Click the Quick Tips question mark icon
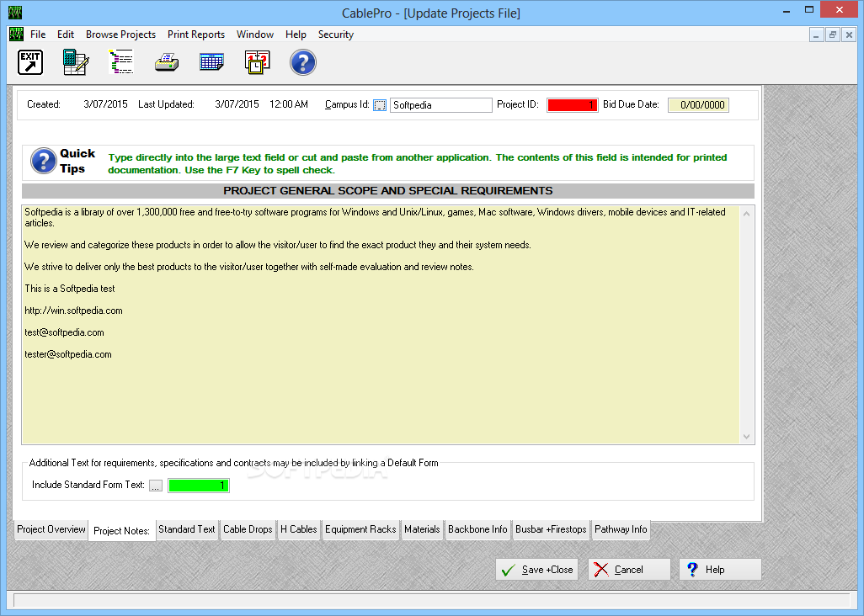The image size is (864, 616). click(44, 161)
